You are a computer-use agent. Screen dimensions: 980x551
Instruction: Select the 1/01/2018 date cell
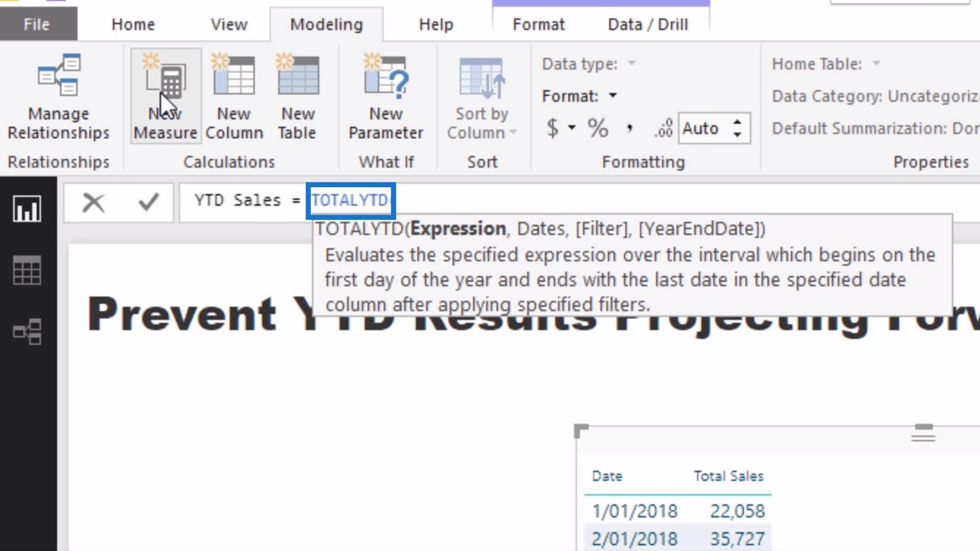click(635, 511)
